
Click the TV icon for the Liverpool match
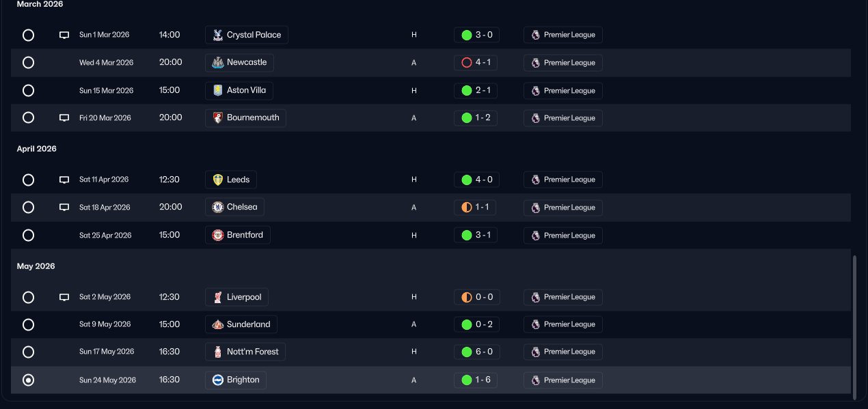(x=64, y=297)
